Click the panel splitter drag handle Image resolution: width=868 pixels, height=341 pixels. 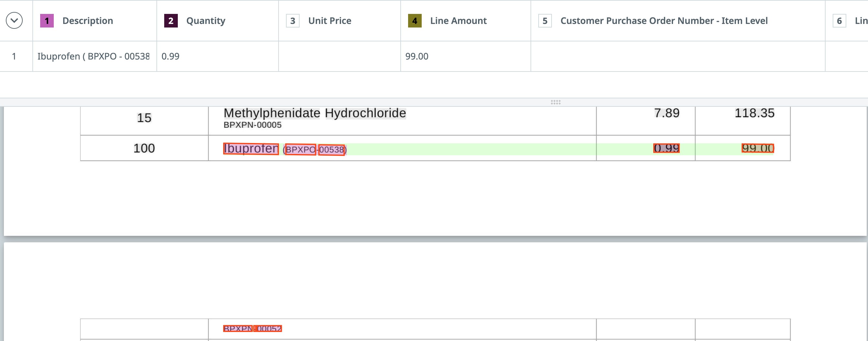coord(556,102)
